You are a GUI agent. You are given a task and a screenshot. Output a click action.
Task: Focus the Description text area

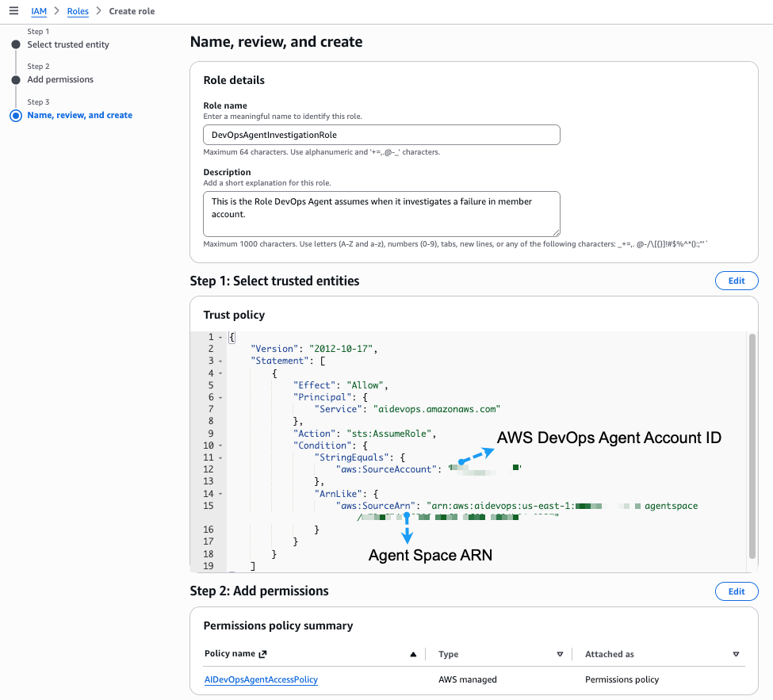coord(381,214)
